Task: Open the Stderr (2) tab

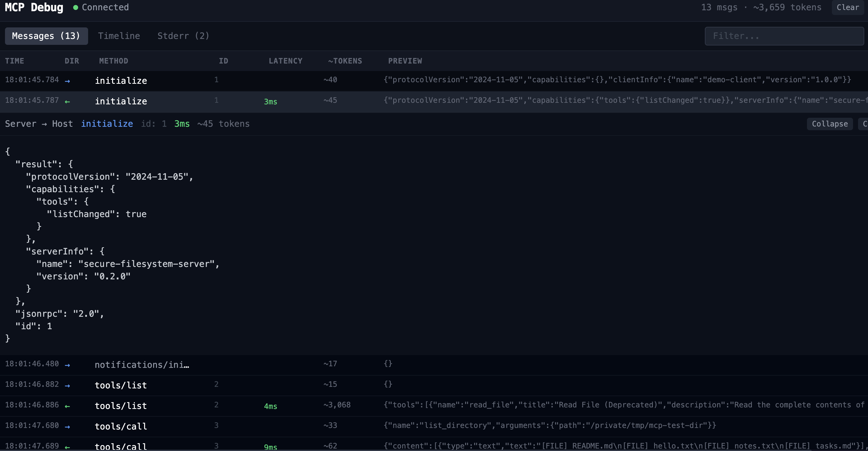Action: tap(183, 36)
